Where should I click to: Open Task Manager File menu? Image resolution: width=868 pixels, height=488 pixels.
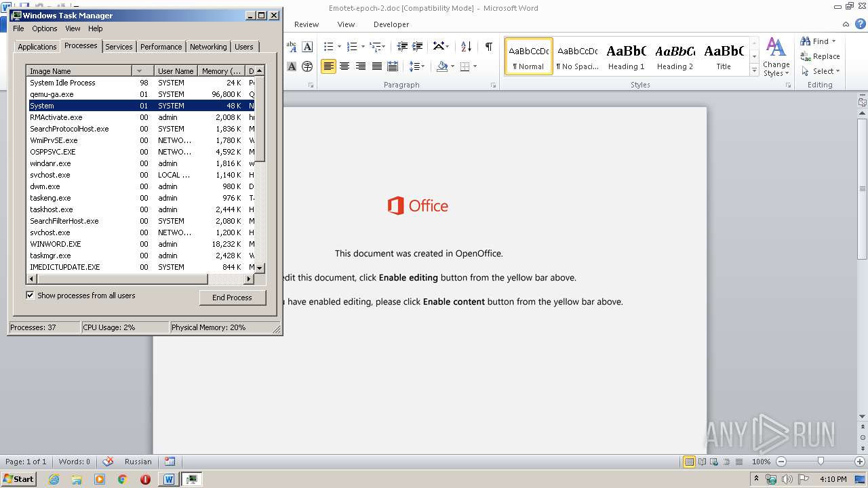coord(18,28)
